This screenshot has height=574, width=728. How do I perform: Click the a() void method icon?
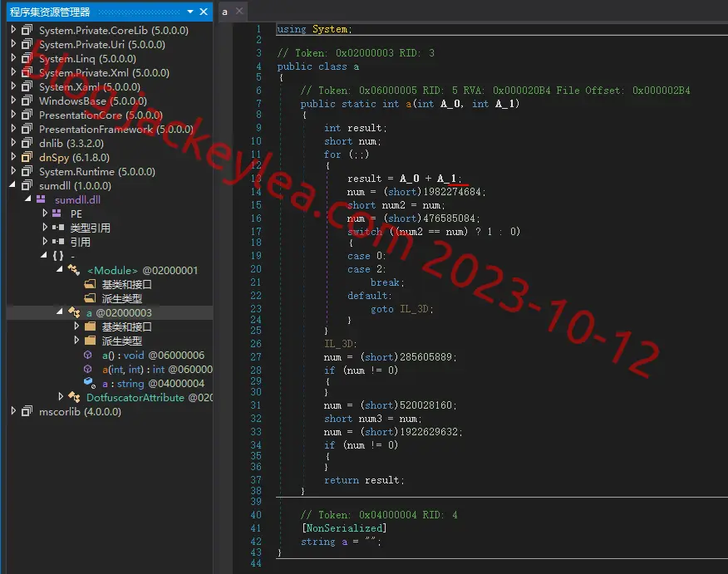tap(88, 355)
